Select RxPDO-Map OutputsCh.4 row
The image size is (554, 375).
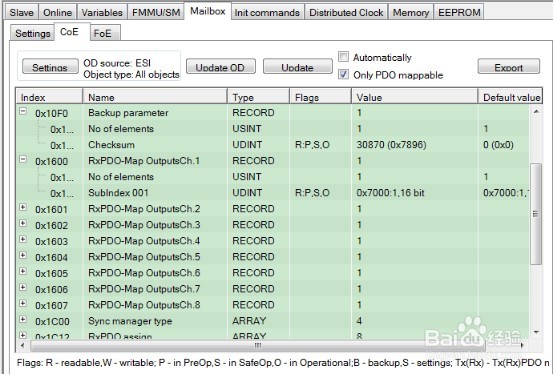pyautogui.click(x=273, y=241)
